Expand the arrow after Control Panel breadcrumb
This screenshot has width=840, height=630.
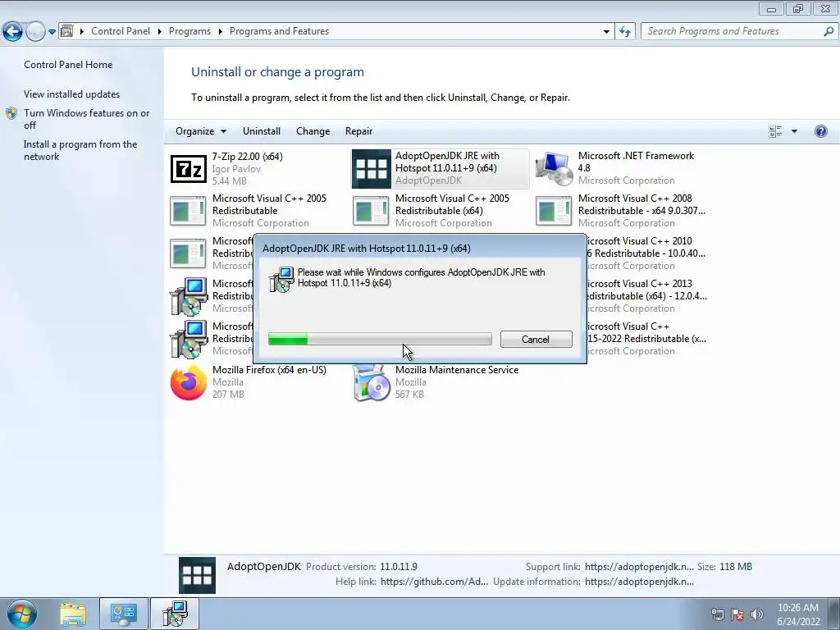160,31
